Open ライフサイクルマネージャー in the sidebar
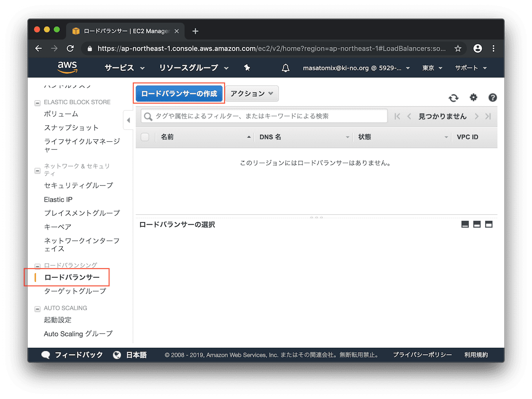This screenshot has width=532, height=399. click(x=82, y=145)
